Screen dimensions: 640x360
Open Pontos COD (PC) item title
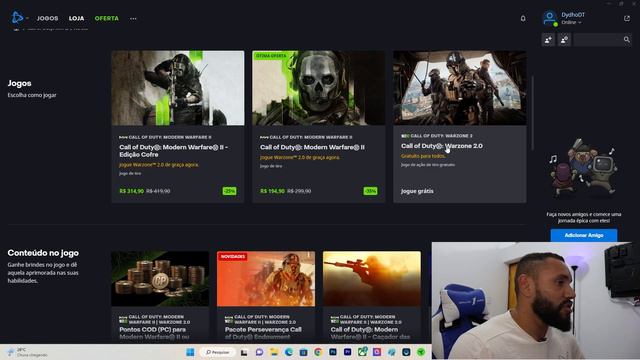(x=154, y=333)
